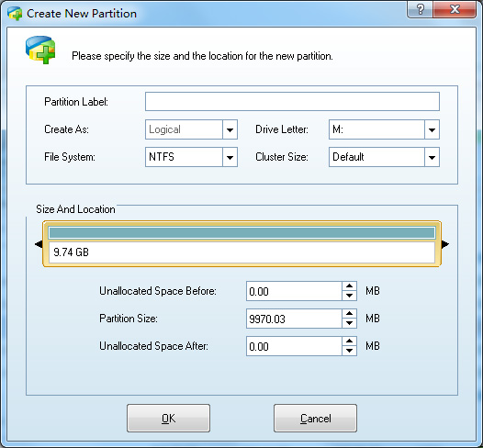Decrease Unallocated Space Before value

click(349, 296)
